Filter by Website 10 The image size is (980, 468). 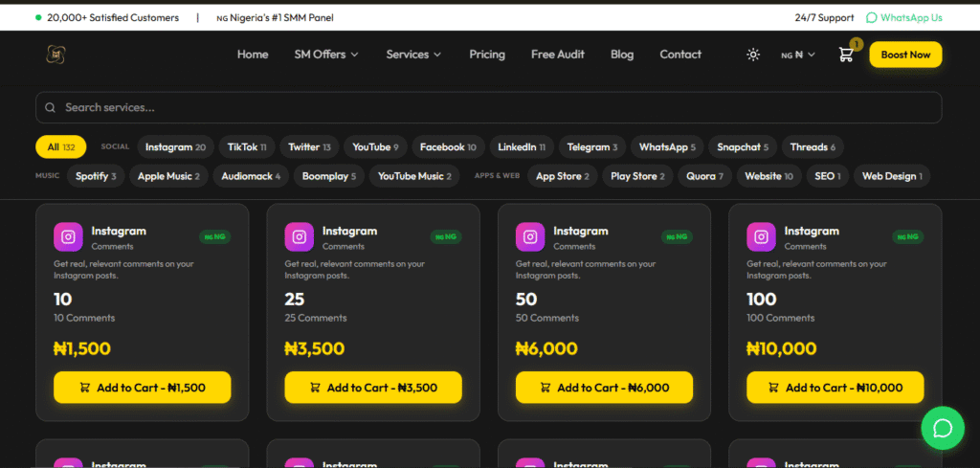pos(769,176)
